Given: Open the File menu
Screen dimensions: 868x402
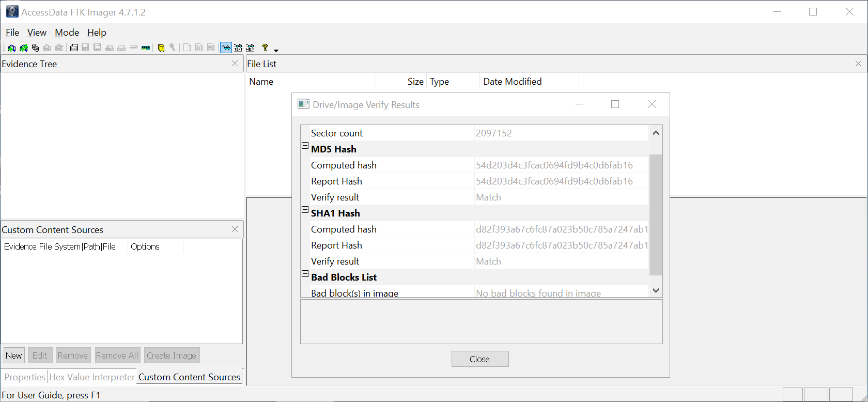Looking at the screenshot, I should click(12, 33).
